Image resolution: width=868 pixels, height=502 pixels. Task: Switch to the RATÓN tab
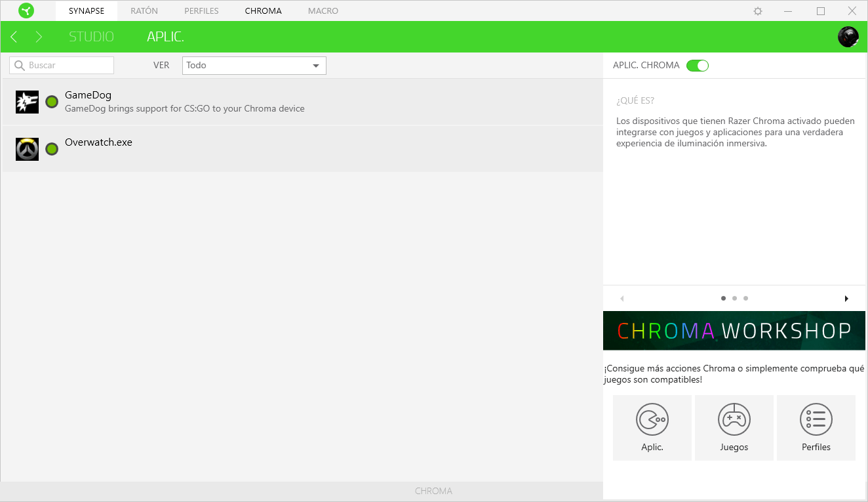pos(144,11)
